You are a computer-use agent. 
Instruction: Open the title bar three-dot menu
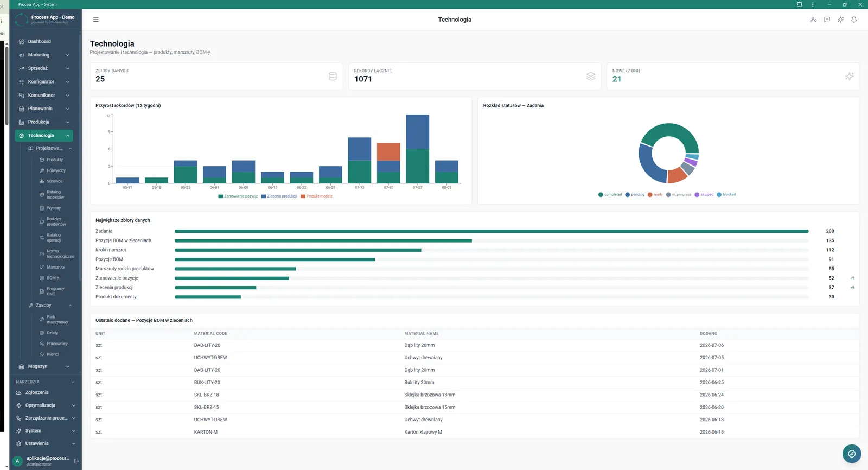813,4
